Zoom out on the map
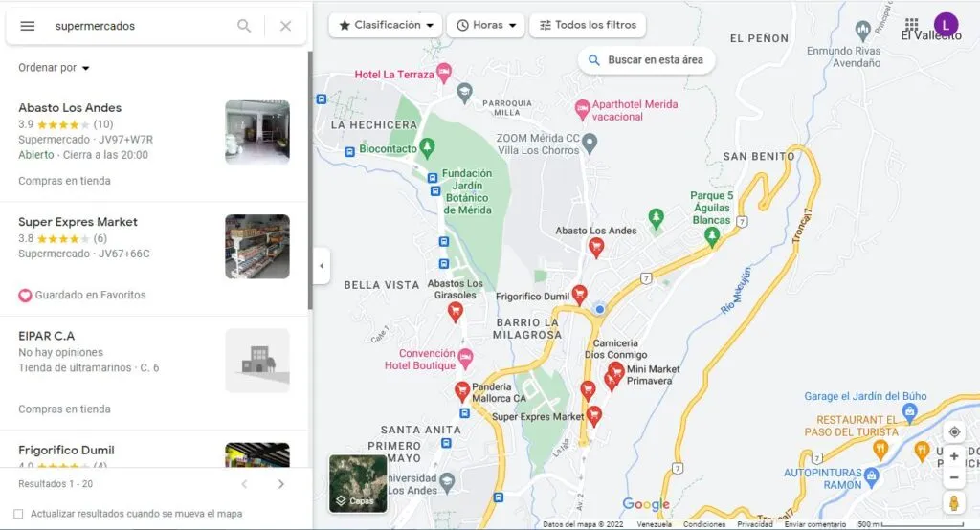This screenshot has width=980, height=530. 953,477
